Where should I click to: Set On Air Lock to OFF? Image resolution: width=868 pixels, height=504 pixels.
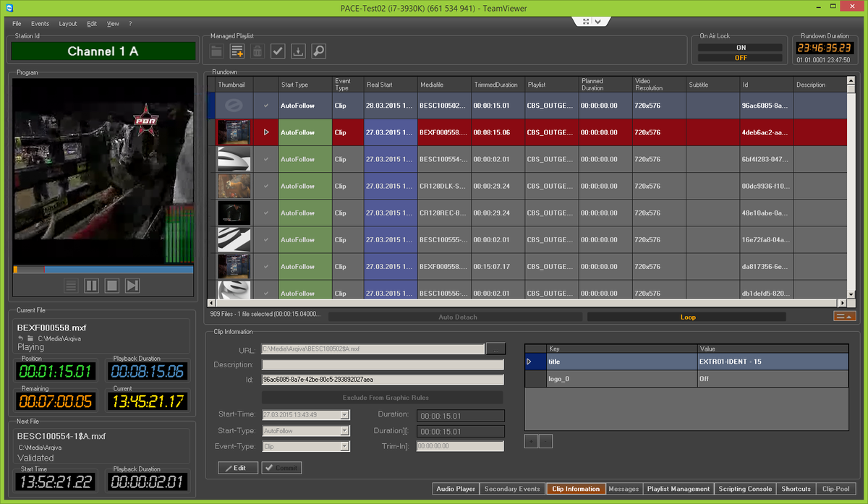(741, 58)
